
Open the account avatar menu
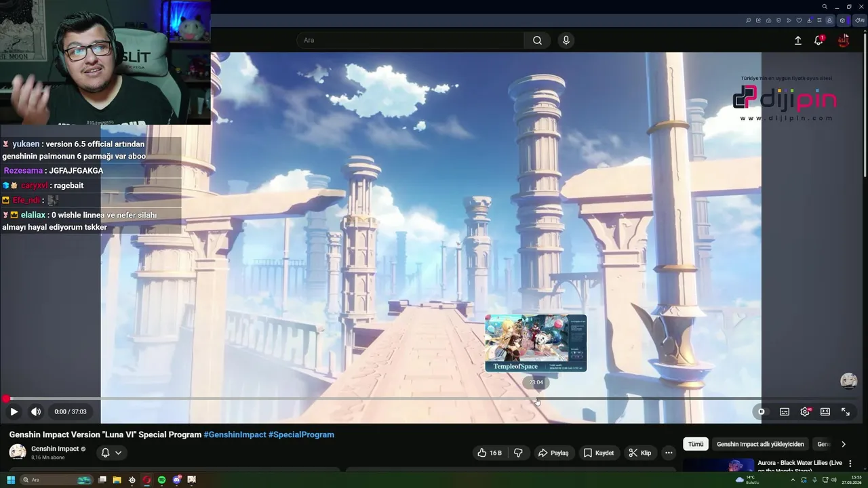point(844,40)
